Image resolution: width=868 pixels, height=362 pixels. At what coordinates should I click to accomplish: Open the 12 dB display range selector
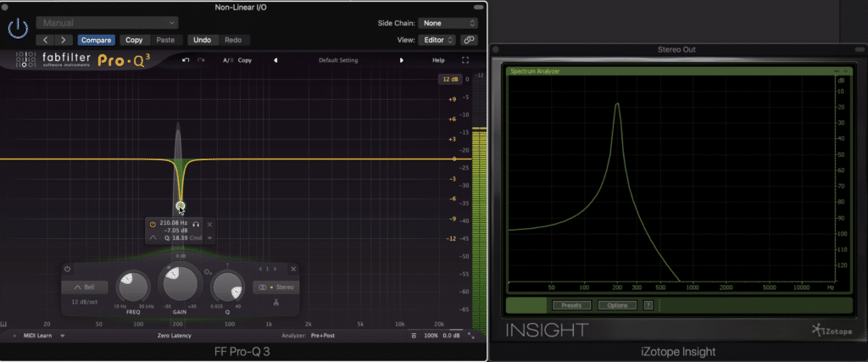pos(450,80)
